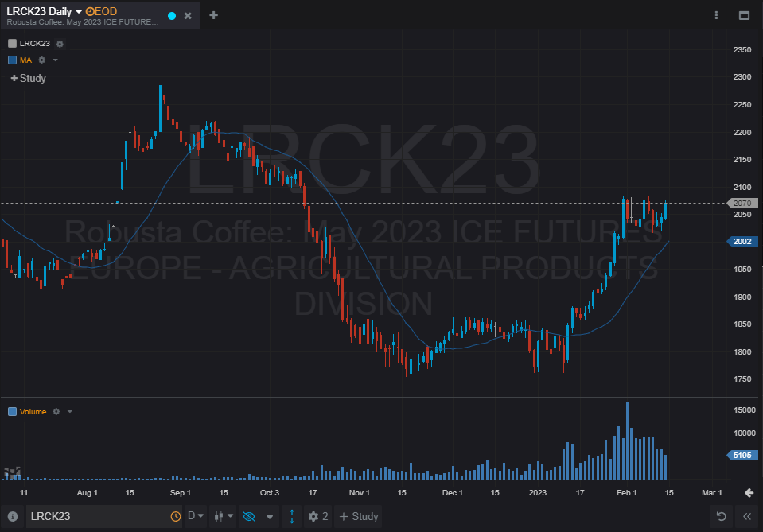Expand the MA study dropdown arrow
The height and width of the screenshot is (532, 763).
click(x=56, y=60)
